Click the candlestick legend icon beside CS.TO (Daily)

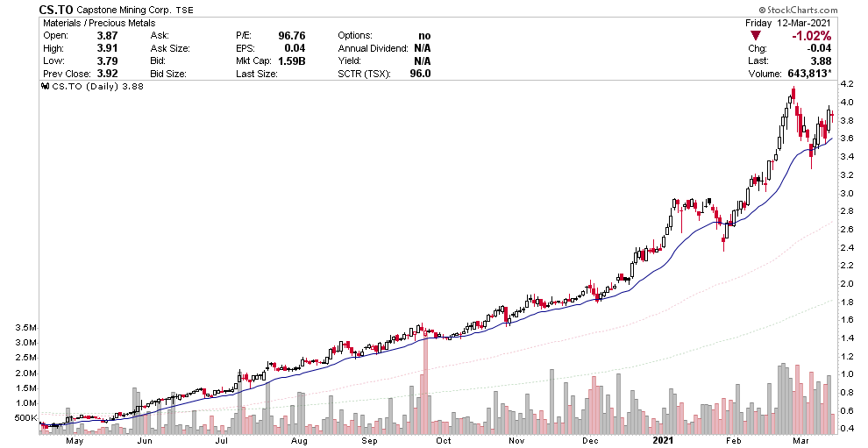tap(46, 86)
